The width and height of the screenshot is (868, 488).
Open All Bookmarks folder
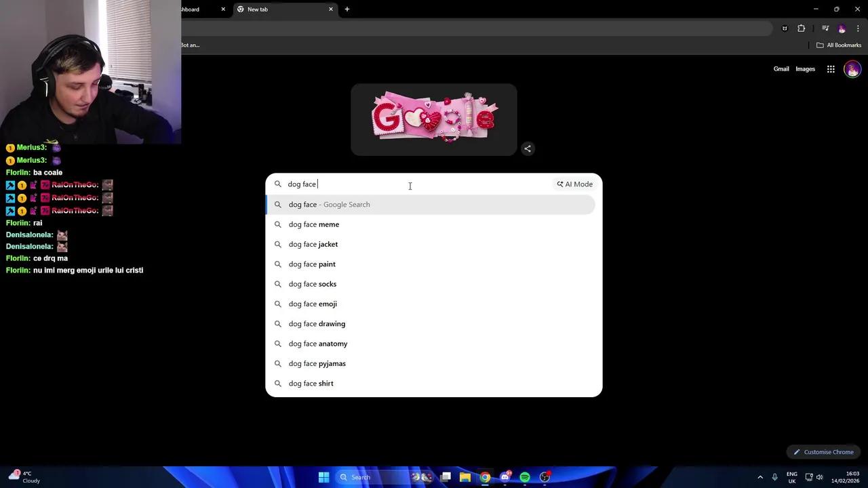point(839,45)
